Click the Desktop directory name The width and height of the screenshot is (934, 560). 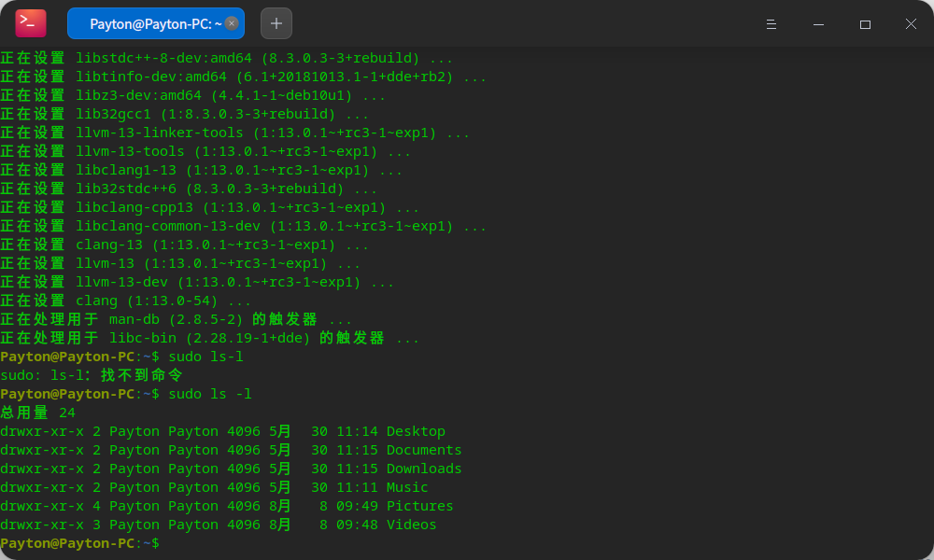click(x=416, y=431)
